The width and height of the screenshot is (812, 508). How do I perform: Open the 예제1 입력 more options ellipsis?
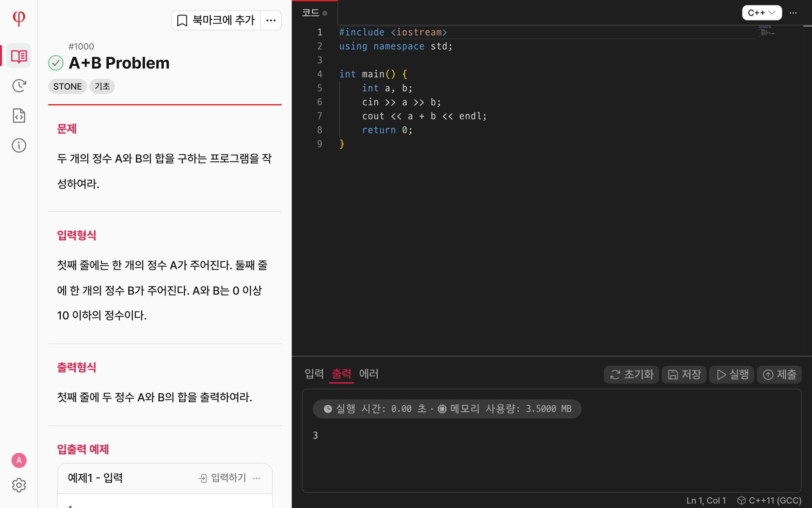(257, 478)
